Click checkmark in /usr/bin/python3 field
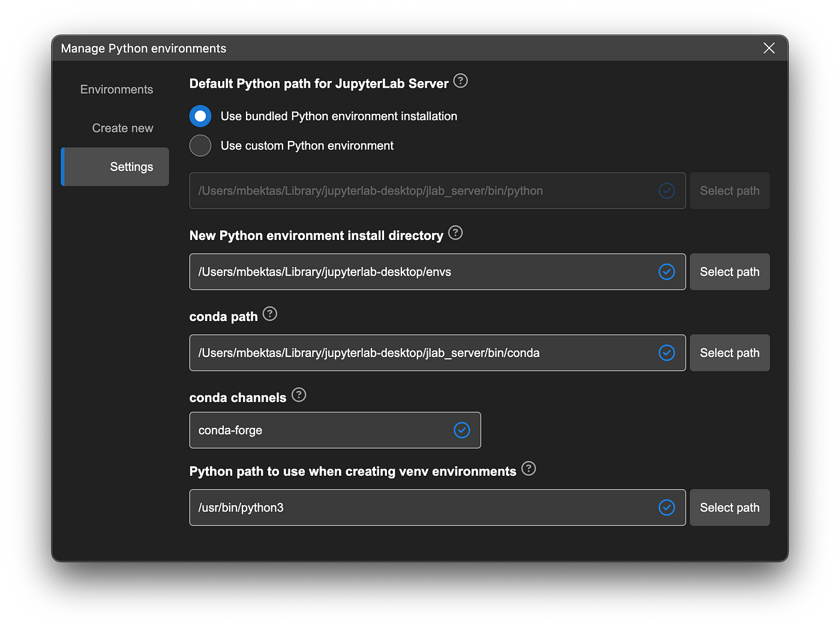Image resolution: width=840 pixels, height=630 pixels. pos(667,508)
